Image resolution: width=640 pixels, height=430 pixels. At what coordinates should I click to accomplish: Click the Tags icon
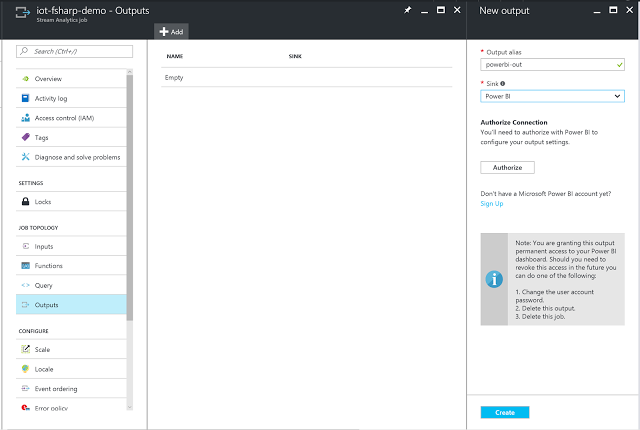click(x=25, y=138)
